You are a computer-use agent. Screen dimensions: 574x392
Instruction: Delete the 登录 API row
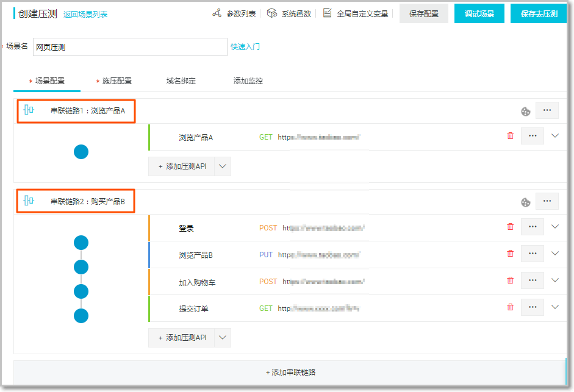point(511,227)
